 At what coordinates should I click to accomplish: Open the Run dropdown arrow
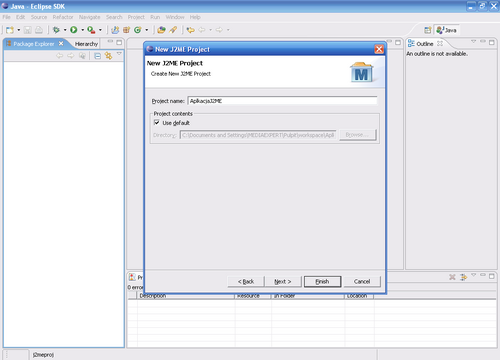82,30
